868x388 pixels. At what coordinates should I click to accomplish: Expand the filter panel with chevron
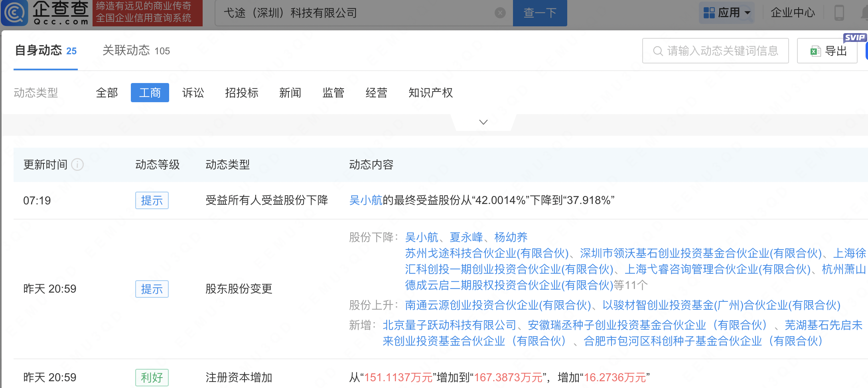[x=483, y=122]
